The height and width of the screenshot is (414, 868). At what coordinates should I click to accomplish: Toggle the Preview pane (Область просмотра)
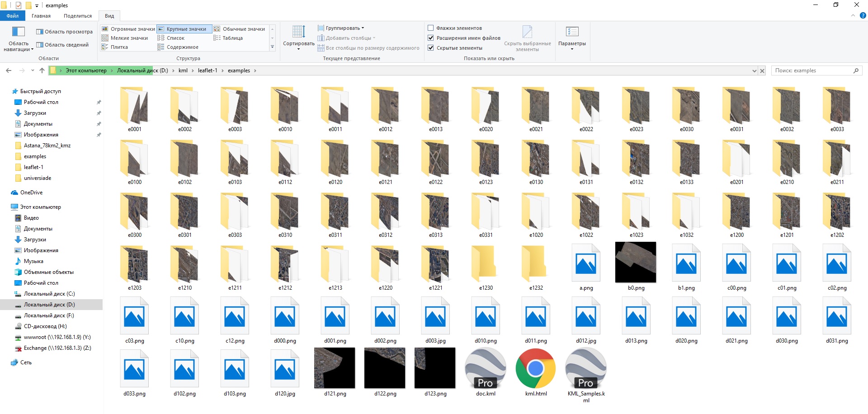65,32
